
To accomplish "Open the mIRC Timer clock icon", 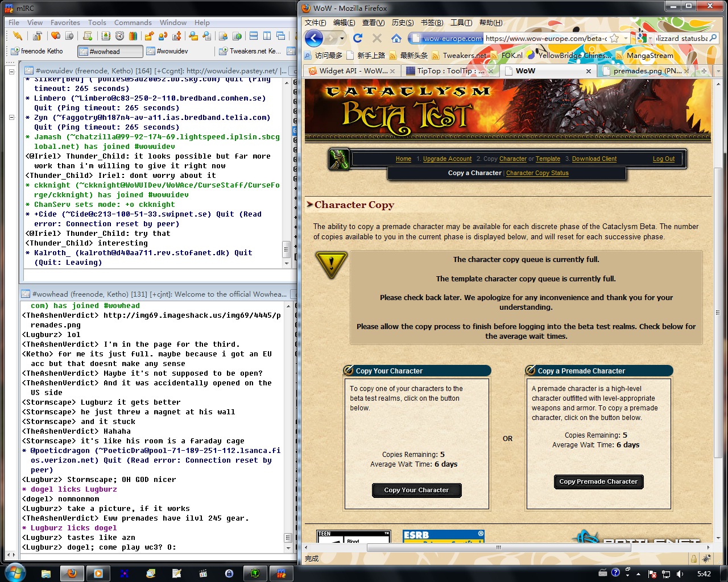I will coord(119,36).
